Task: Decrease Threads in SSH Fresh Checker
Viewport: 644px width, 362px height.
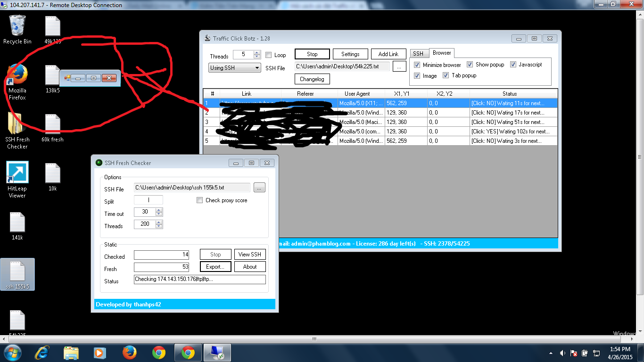Action: tap(159, 227)
